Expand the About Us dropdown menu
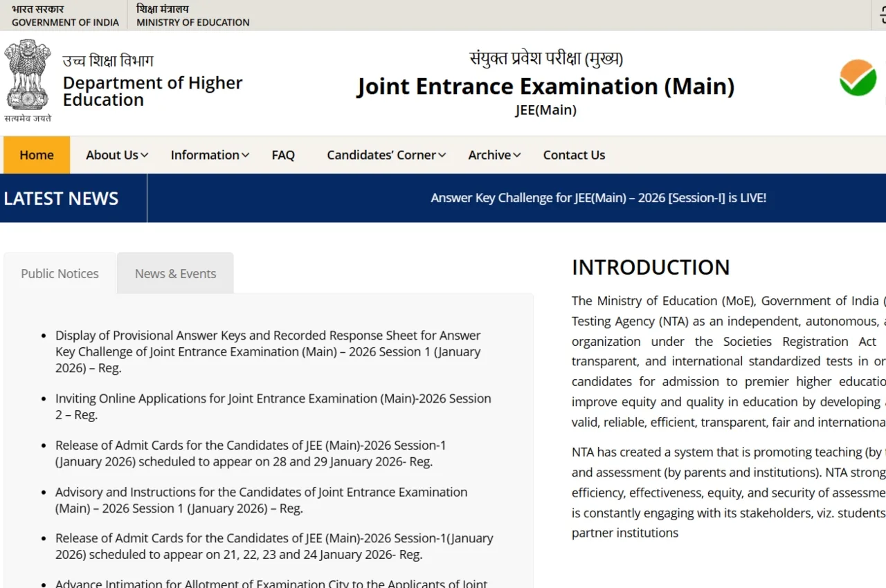Screen dimensions: 886x588 115,155
